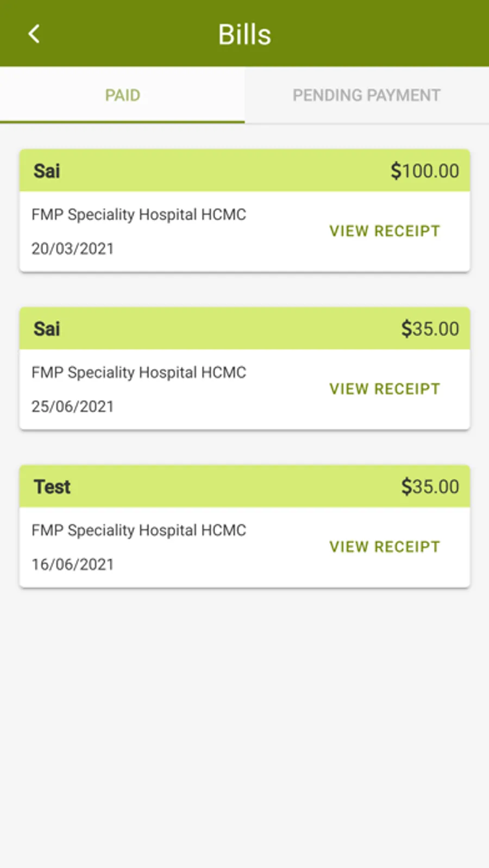Tap the hospital name on the 20/03/2021 bill

pyautogui.click(x=139, y=215)
